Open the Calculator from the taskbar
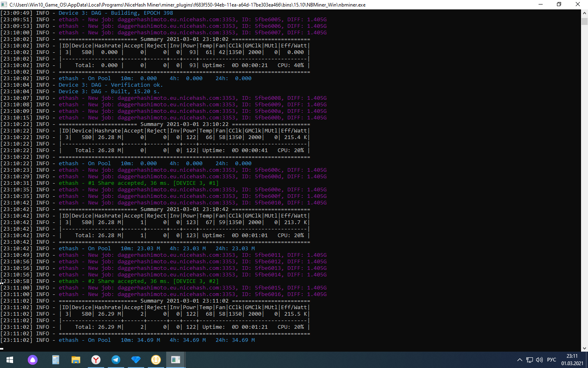The image size is (588, 368). pos(56,360)
